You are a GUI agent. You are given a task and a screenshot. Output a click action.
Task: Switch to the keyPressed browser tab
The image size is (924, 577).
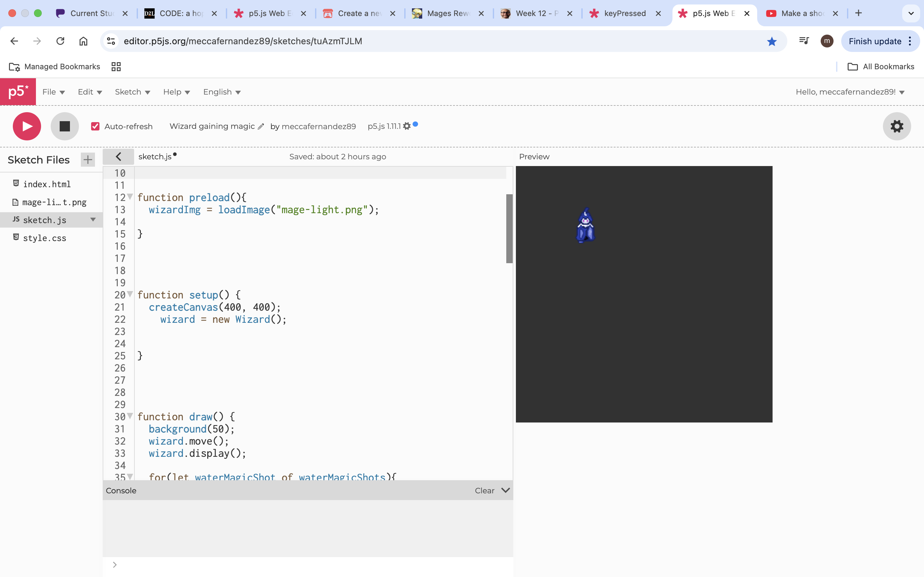(x=624, y=13)
